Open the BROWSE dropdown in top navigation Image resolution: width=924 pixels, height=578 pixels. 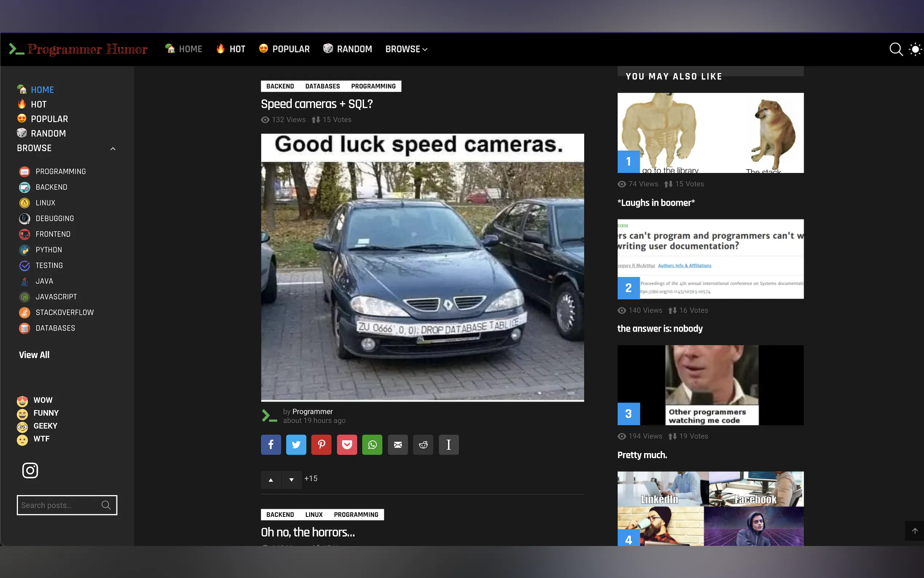coord(406,49)
